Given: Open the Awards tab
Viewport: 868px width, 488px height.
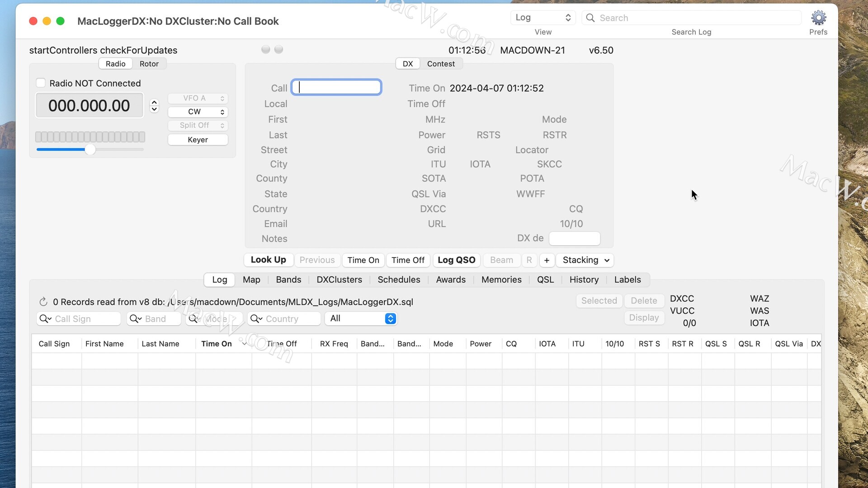Looking at the screenshot, I should 451,280.
